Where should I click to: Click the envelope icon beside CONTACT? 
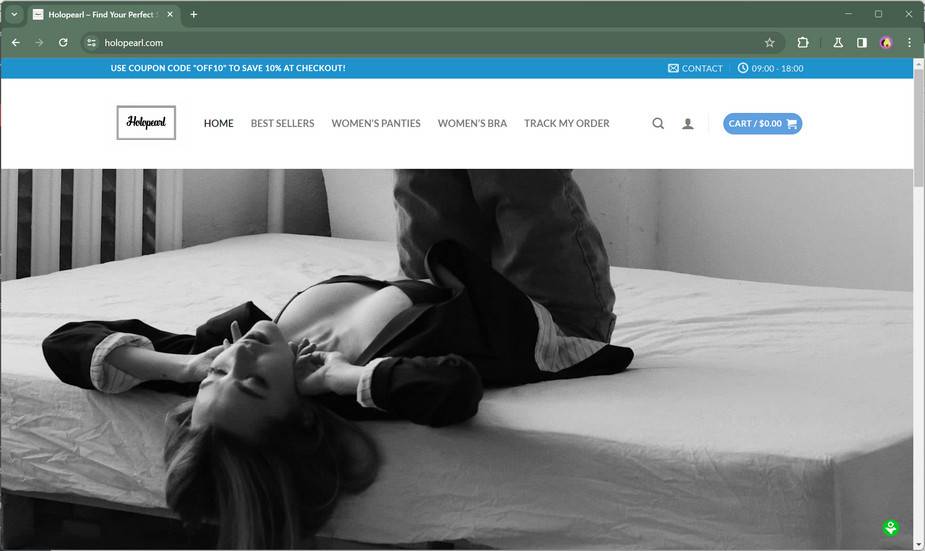[673, 68]
